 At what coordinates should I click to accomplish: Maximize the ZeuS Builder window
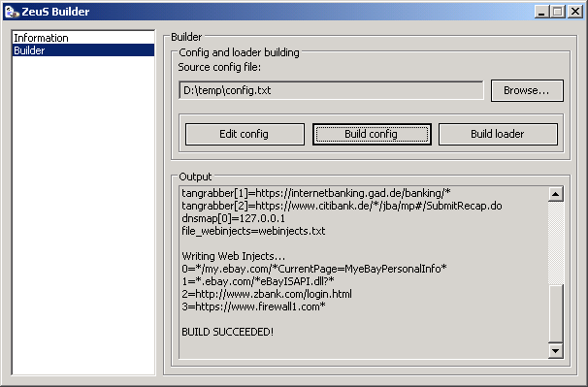pos(557,12)
